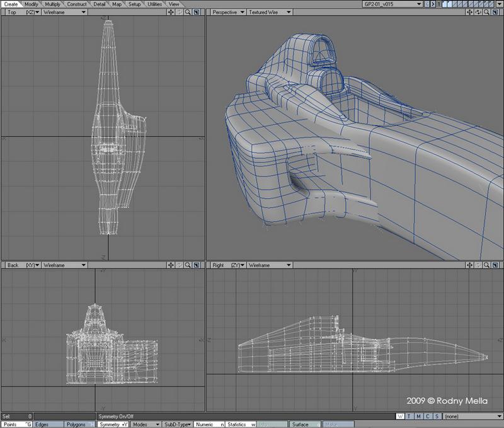Viewport: 504px width, 428px height.
Task: Switch to the Utilities tab
Action: coord(154,4)
